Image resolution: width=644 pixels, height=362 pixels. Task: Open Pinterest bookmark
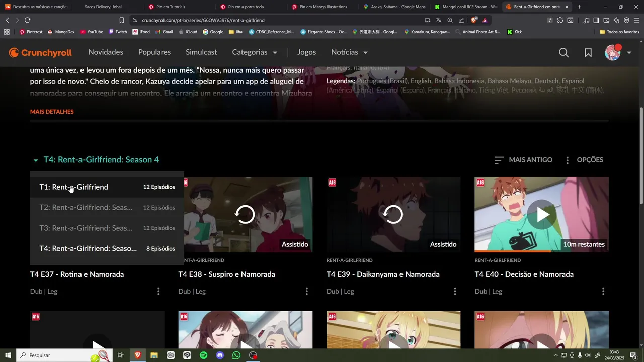[31, 32]
